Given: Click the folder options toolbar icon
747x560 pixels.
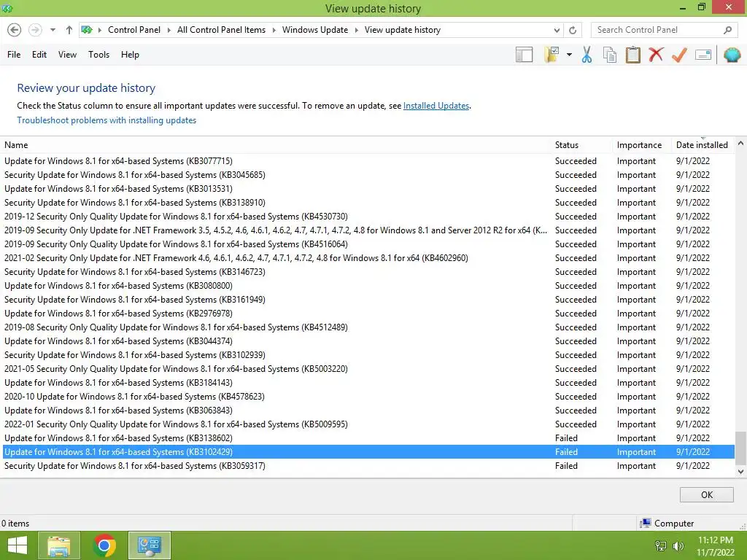Looking at the screenshot, I should (x=551, y=55).
